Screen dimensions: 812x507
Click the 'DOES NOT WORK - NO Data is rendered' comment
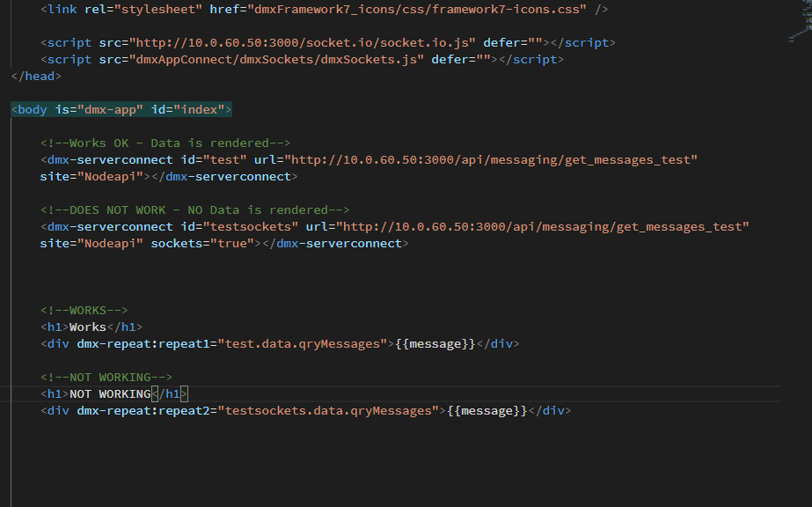[194, 209]
